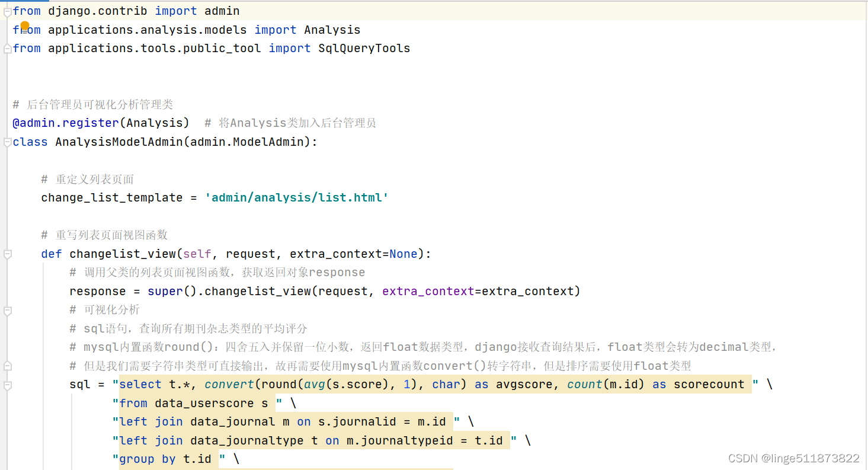The width and height of the screenshot is (868, 470).
Task: Click fold end marker beside SqlQueryTools import line
Action: [x=7, y=48]
